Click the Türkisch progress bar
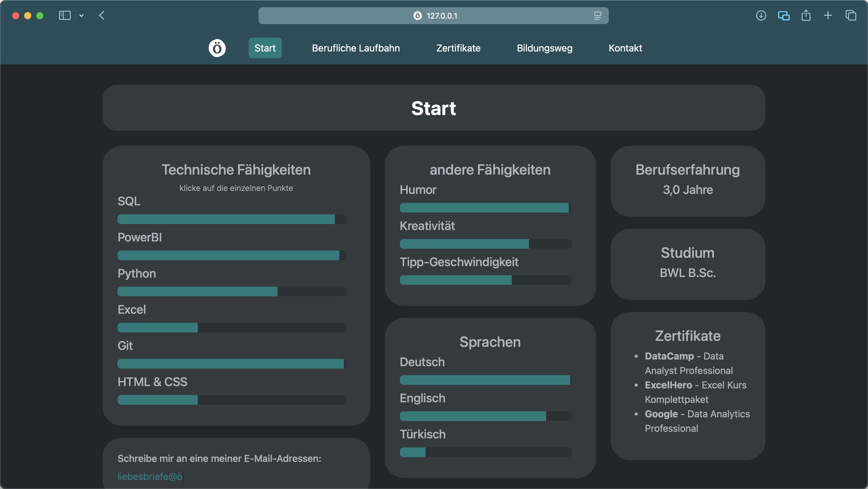Viewport: 868px width, 489px height. tap(486, 452)
